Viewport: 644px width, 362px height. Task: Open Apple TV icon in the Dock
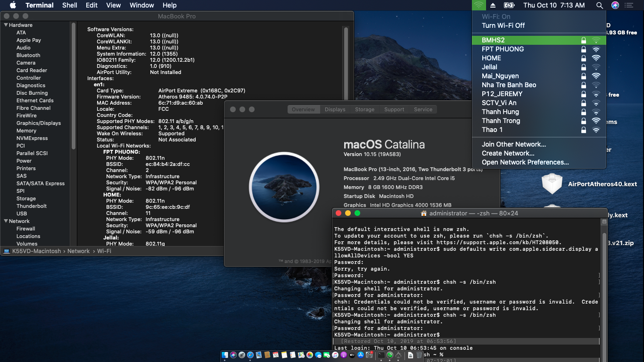tap(352, 355)
